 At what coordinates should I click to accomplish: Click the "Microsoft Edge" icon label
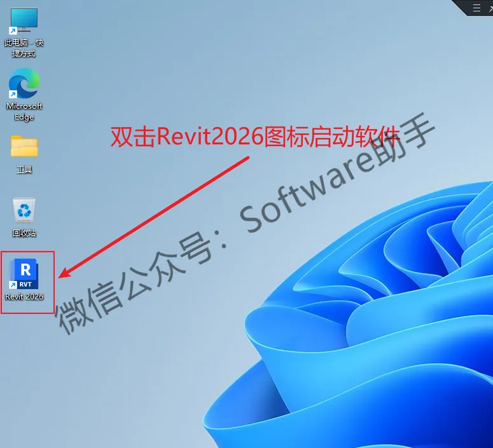(x=24, y=112)
